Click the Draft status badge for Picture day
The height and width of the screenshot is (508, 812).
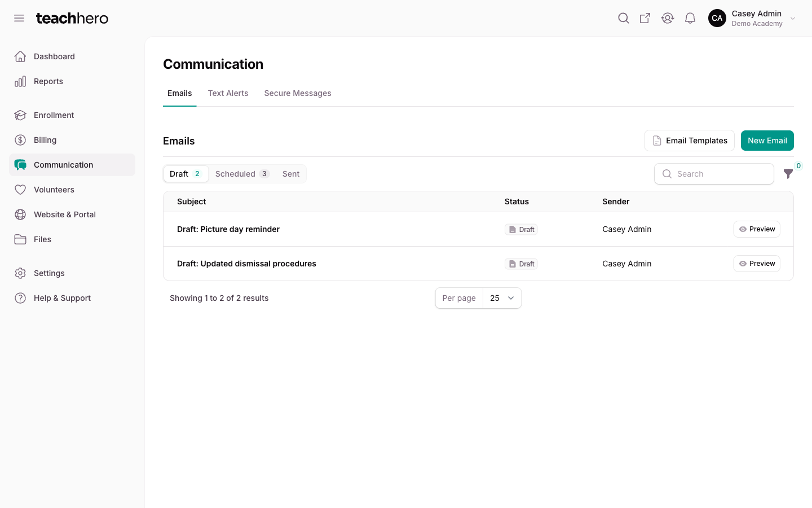521,230
